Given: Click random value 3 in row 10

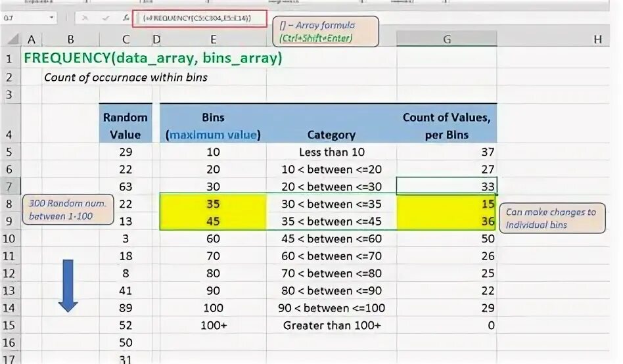Looking at the screenshot, I should click(x=126, y=239).
